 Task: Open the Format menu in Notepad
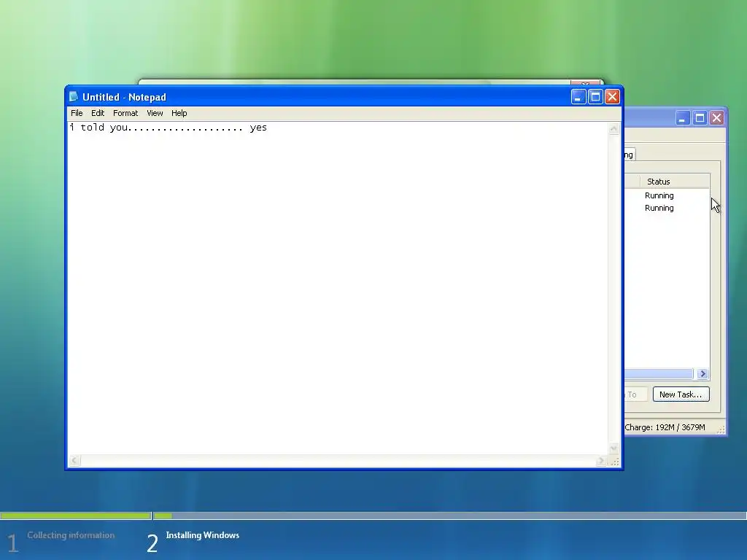pos(125,113)
